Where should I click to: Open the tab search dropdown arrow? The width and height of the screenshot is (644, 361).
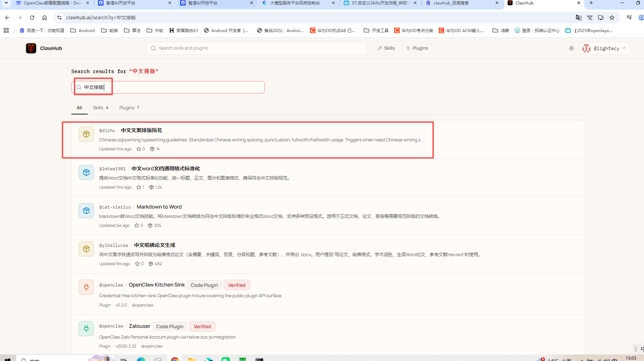(x=6, y=3)
